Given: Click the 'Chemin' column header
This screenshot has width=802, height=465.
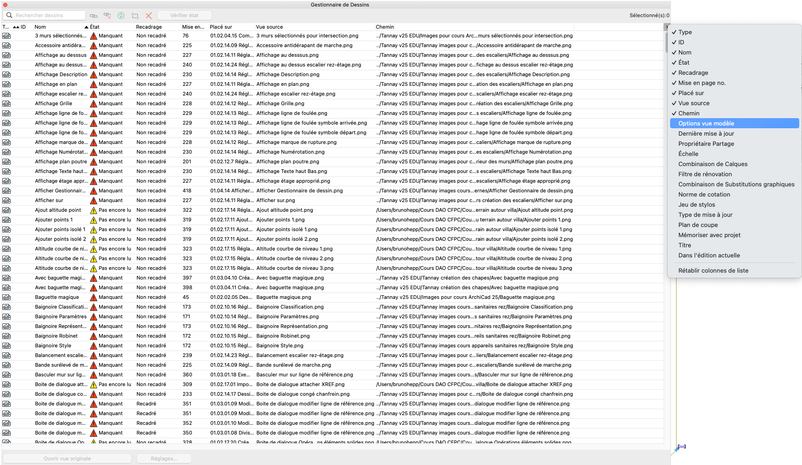Looking at the screenshot, I should point(385,27).
